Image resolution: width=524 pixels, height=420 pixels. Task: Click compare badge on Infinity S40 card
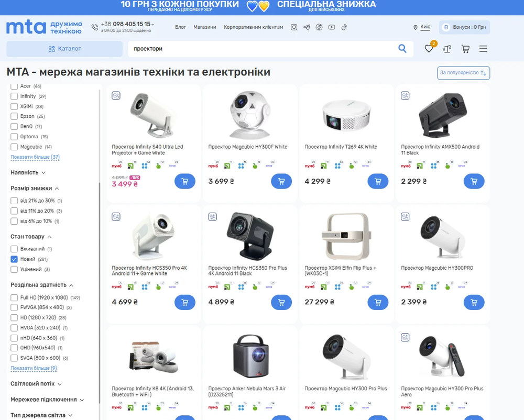pyautogui.click(x=116, y=96)
